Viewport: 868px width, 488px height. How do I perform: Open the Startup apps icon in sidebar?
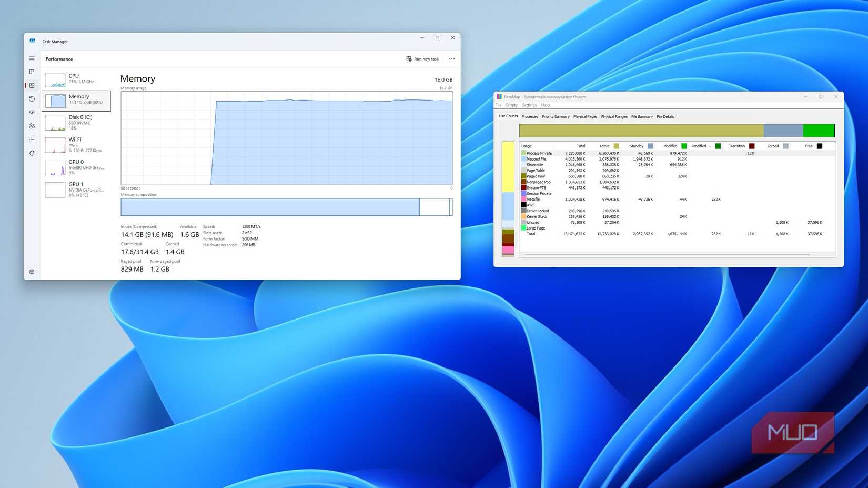pyautogui.click(x=32, y=112)
